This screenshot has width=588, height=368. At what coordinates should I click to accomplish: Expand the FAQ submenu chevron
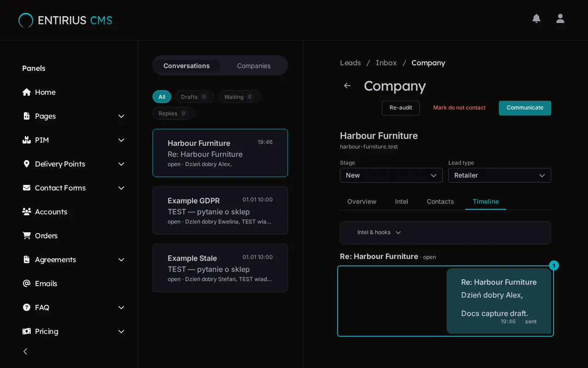[x=121, y=307]
